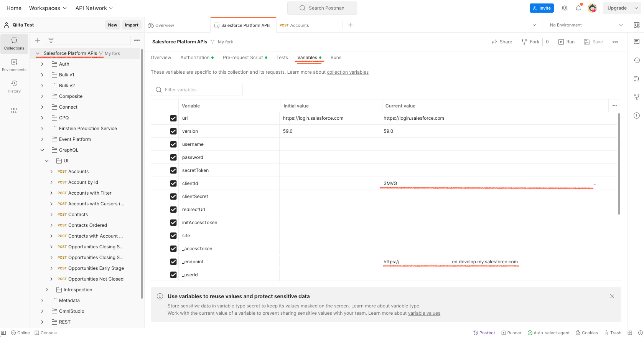644x337 pixels.
Task: Uncheck the _endpoint variable checkbox
Action: coord(173,262)
